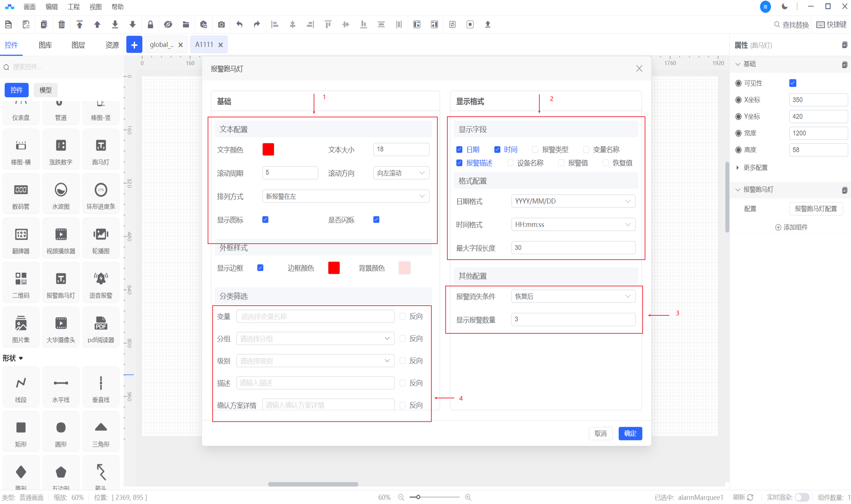Viewport: 851px width, 504px height.
Task: Click the camera screenshot icon
Action: [221, 24]
